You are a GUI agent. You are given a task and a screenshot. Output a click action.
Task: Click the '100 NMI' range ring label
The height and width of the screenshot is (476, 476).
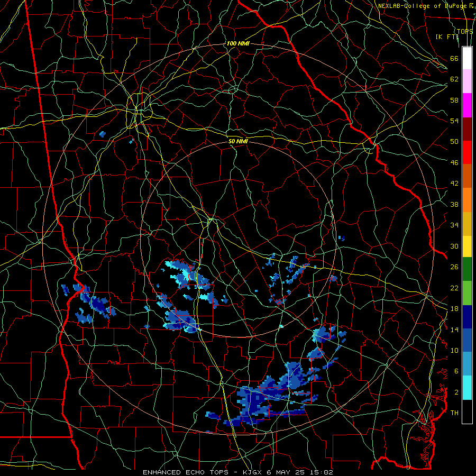[x=238, y=43]
